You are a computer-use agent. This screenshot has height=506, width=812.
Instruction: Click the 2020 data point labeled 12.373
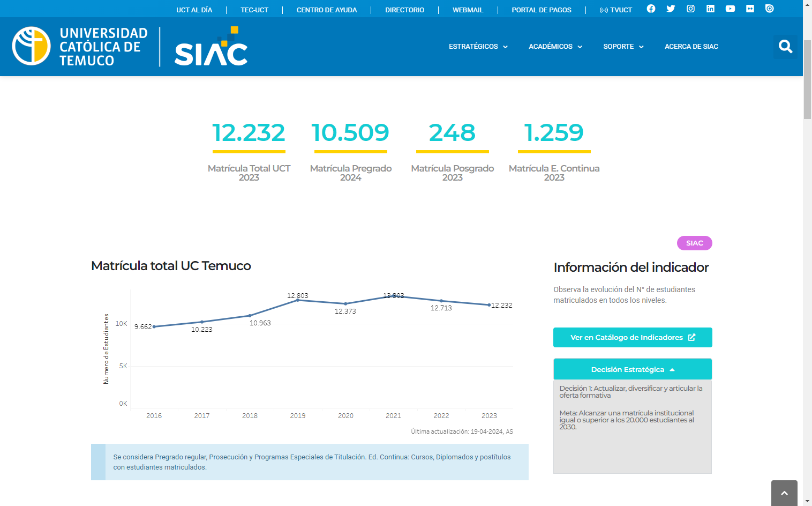point(345,303)
